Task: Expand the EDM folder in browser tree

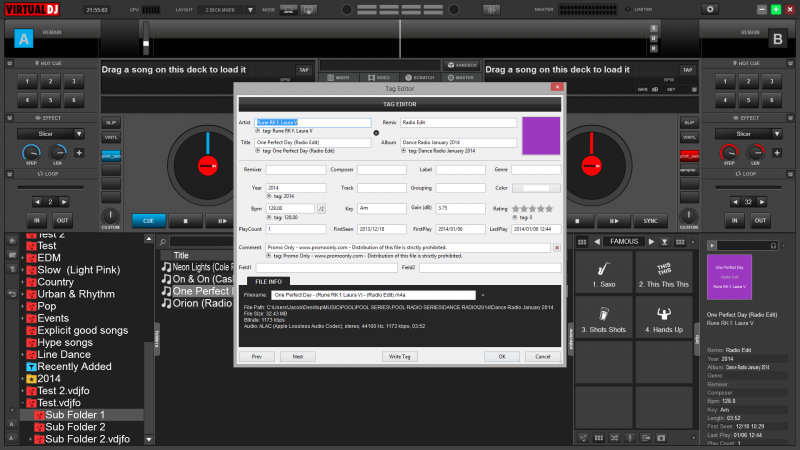Action: point(22,258)
